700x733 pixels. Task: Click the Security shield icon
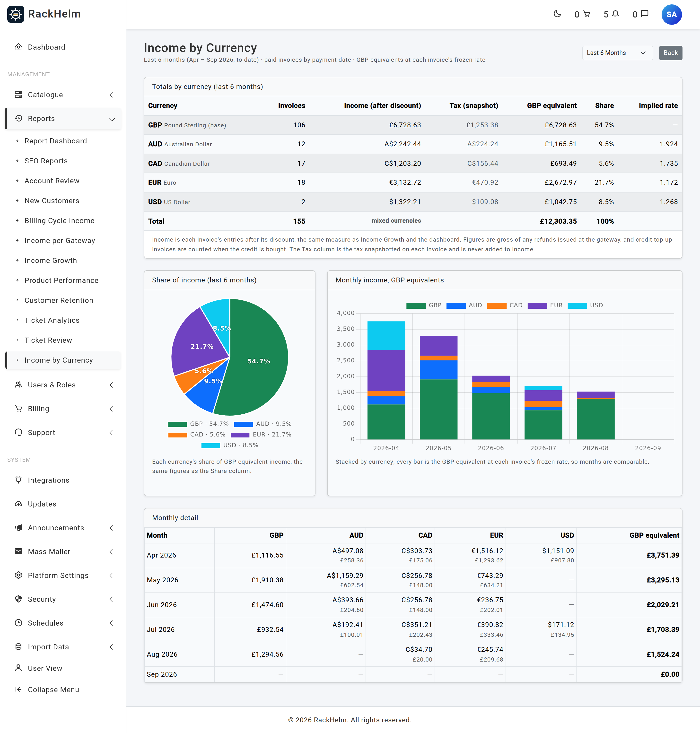(x=18, y=599)
